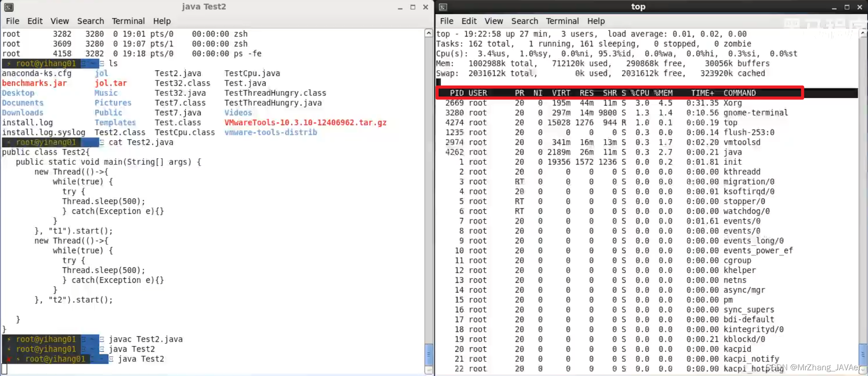Click terminal icon in java Test2 title bar
The image size is (868, 376).
8,7
